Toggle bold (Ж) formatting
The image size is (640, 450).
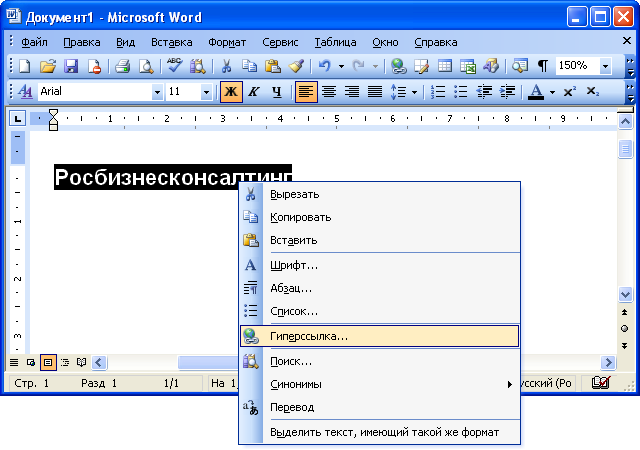[231, 91]
